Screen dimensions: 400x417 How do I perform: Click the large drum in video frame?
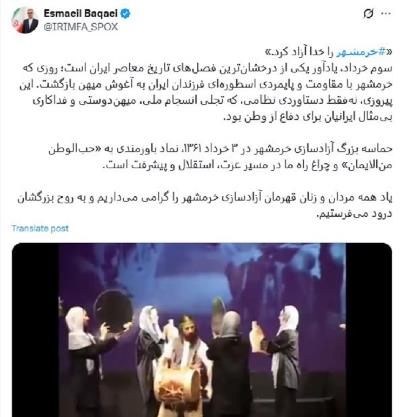tap(177, 385)
